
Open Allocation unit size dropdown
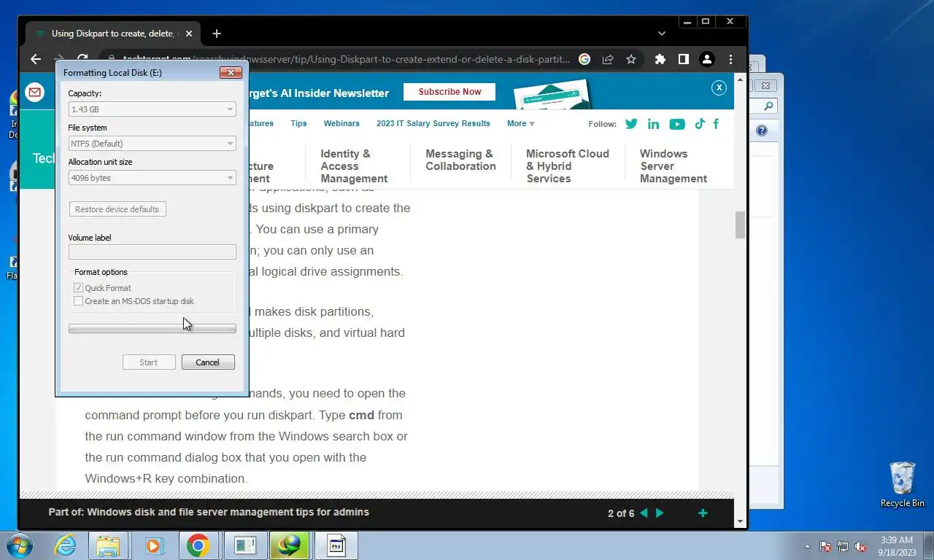click(152, 178)
